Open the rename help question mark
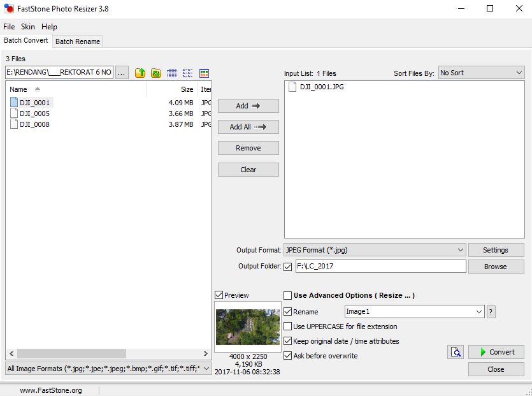The height and width of the screenshot is (396, 532). pos(491,311)
